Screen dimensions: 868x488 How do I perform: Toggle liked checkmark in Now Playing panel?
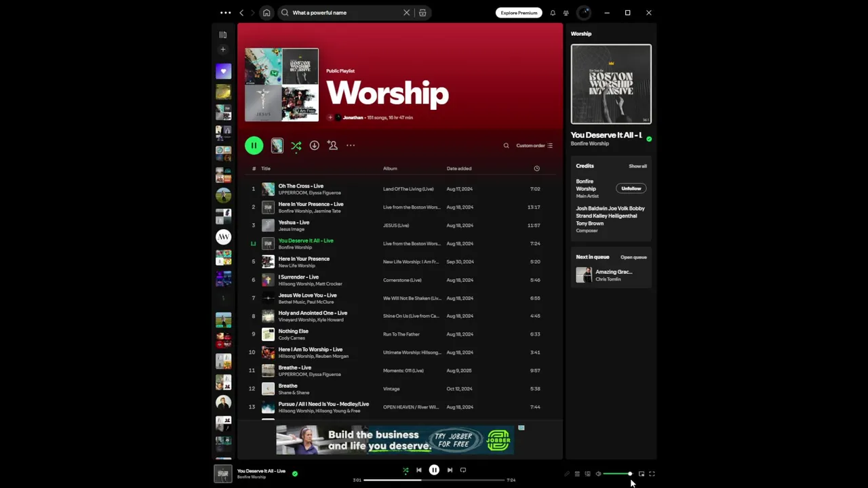pyautogui.click(x=649, y=139)
